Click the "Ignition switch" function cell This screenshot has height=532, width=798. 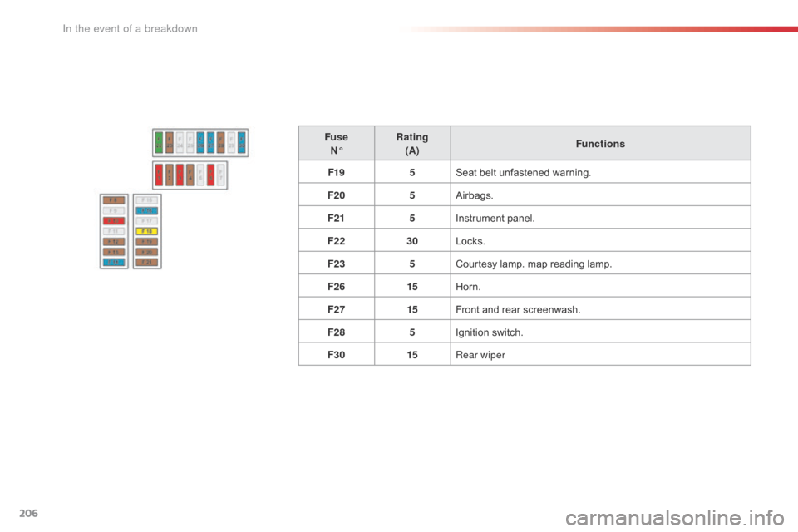coord(487,332)
